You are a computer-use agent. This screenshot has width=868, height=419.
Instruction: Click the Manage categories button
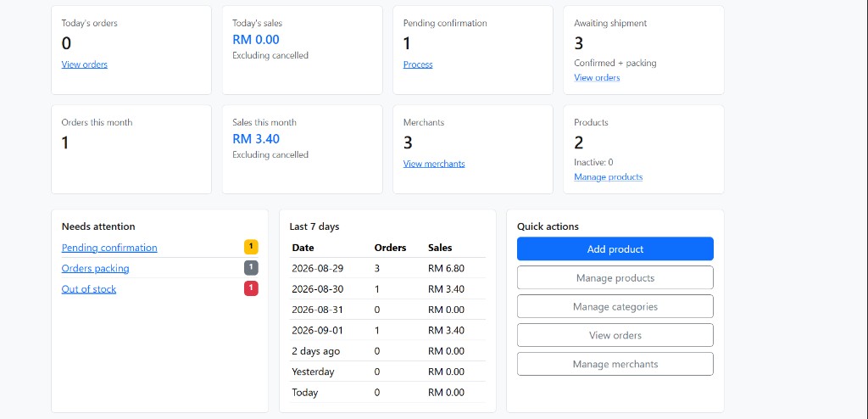615,306
